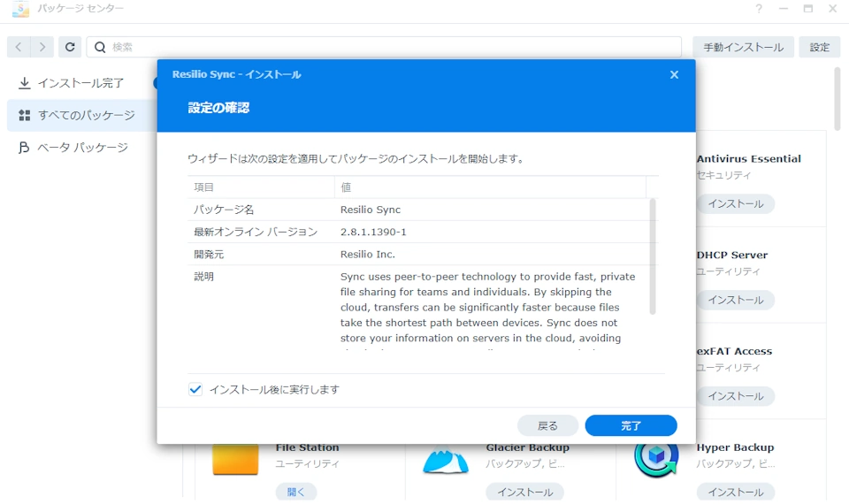This screenshot has height=504, width=849.
Task: Click the dialog's description table scrollbar
Action: (x=653, y=256)
